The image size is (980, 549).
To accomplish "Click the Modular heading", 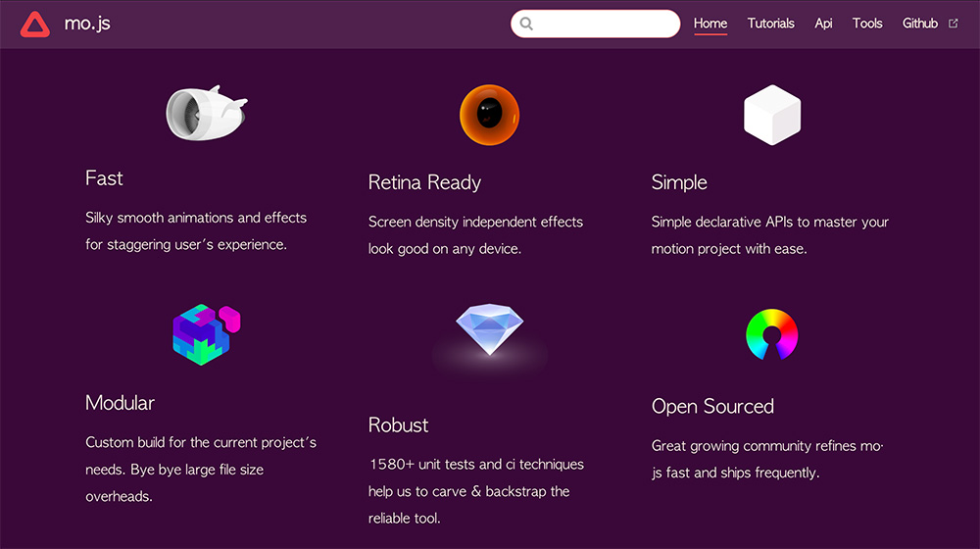I will click(x=120, y=403).
